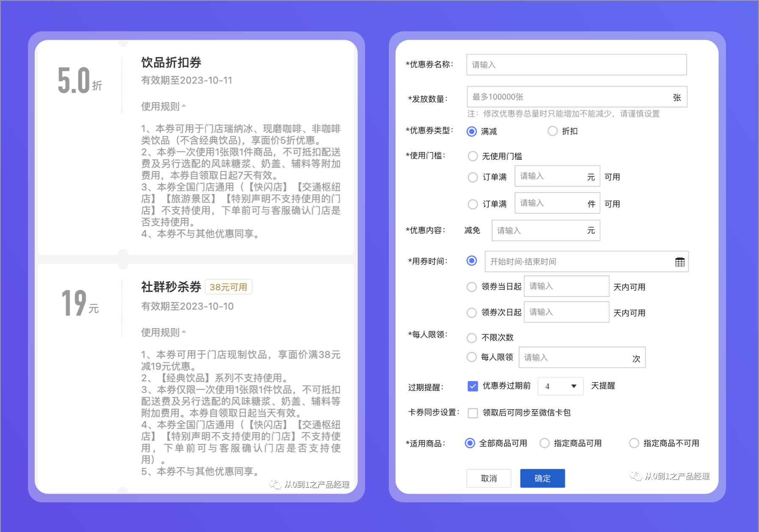Click the 订单满 元 amount input
The width and height of the screenshot is (759, 532).
pyautogui.click(x=557, y=176)
